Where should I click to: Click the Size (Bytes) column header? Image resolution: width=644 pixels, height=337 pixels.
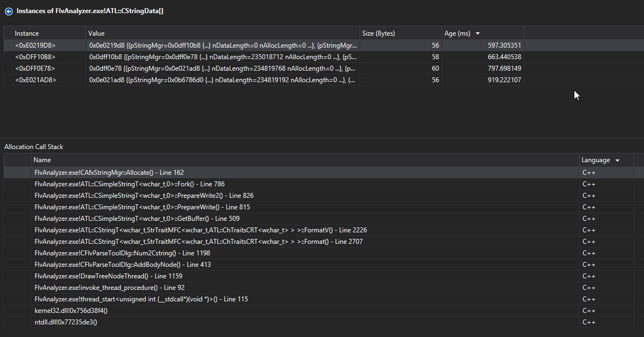click(379, 33)
